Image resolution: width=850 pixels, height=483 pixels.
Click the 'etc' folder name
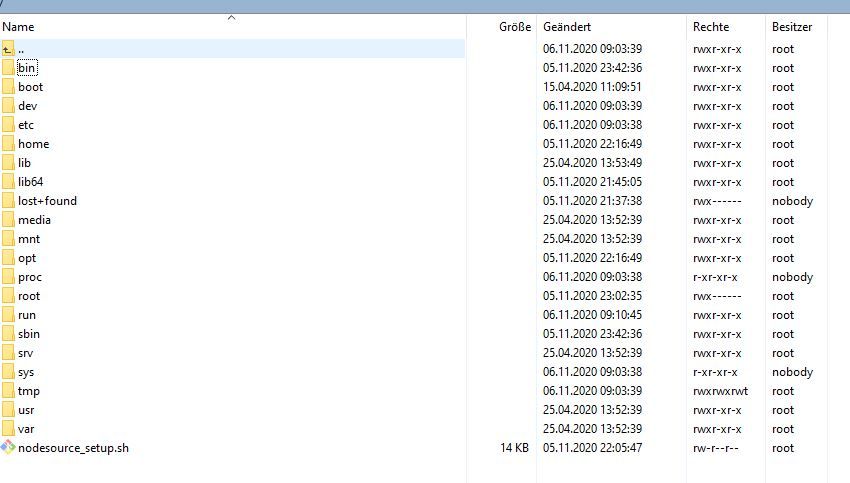26,125
